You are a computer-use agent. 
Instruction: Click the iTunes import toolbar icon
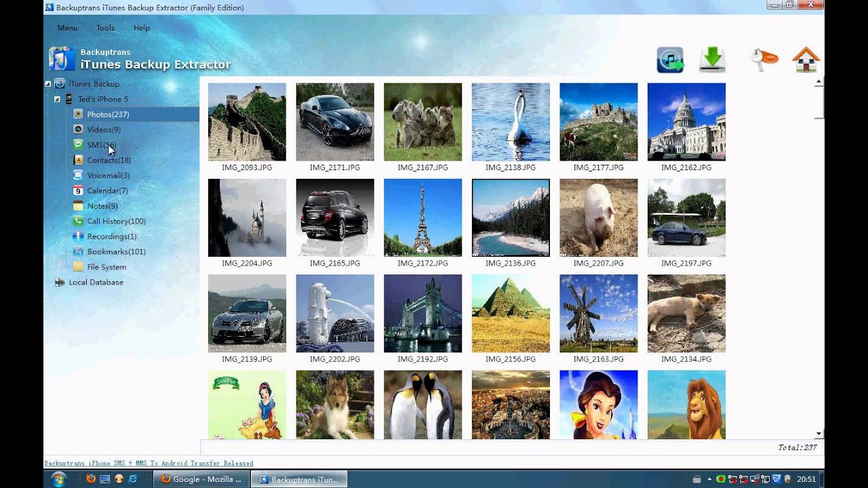tap(670, 60)
